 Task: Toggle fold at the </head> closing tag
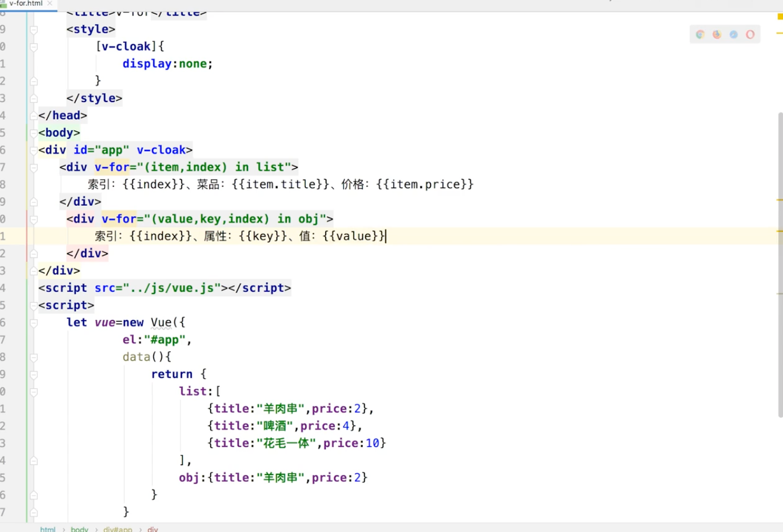tap(34, 116)
